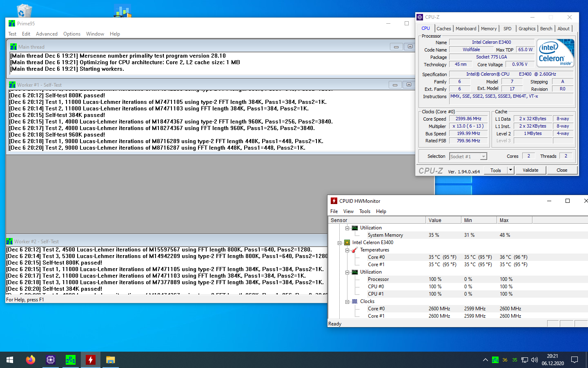Click the yellow 36 temperature tray icon
Image resolution: width=588 pixels, height=368 pixels.
(505, 360)
